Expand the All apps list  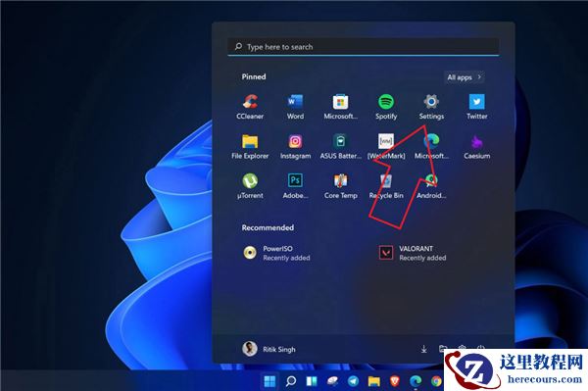[x=464, y=77]
